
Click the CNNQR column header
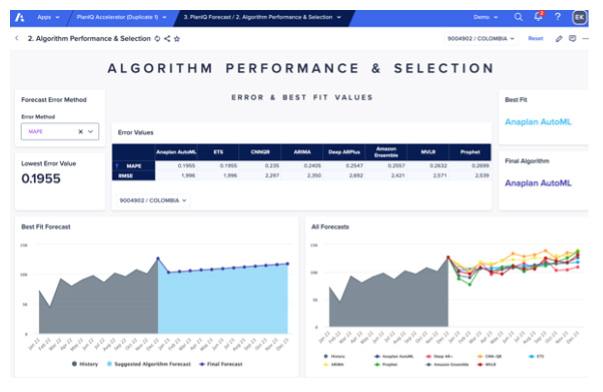tap(260, 152)
